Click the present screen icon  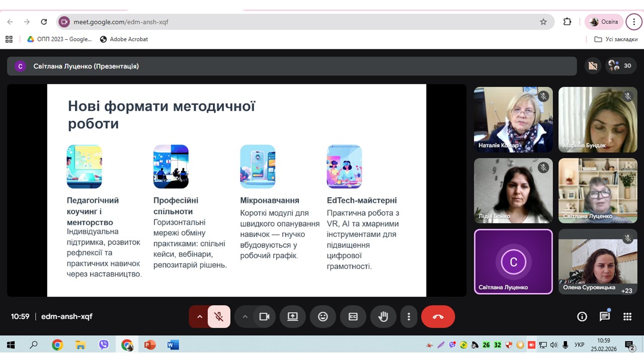pos(293,317)
